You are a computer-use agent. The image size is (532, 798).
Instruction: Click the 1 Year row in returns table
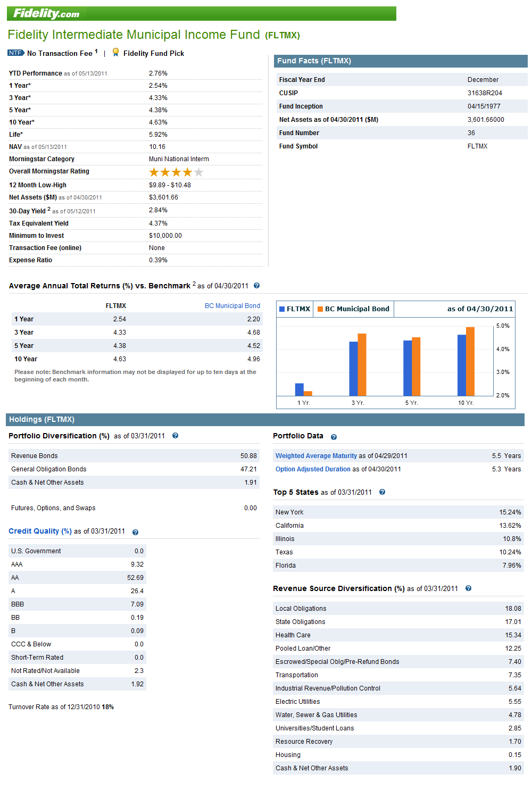[137, 319]
